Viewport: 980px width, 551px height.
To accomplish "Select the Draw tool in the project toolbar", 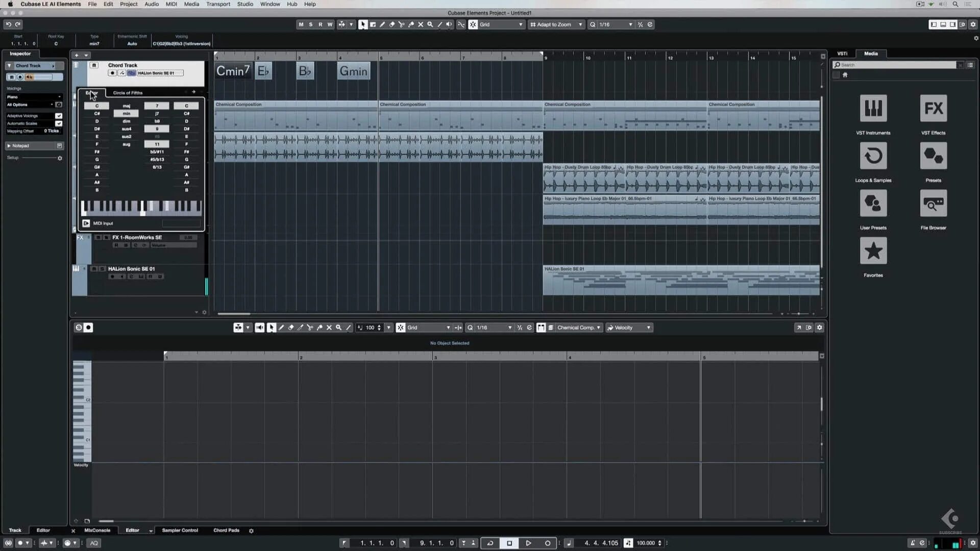I will pyautogui.click(x=383, y=24).
